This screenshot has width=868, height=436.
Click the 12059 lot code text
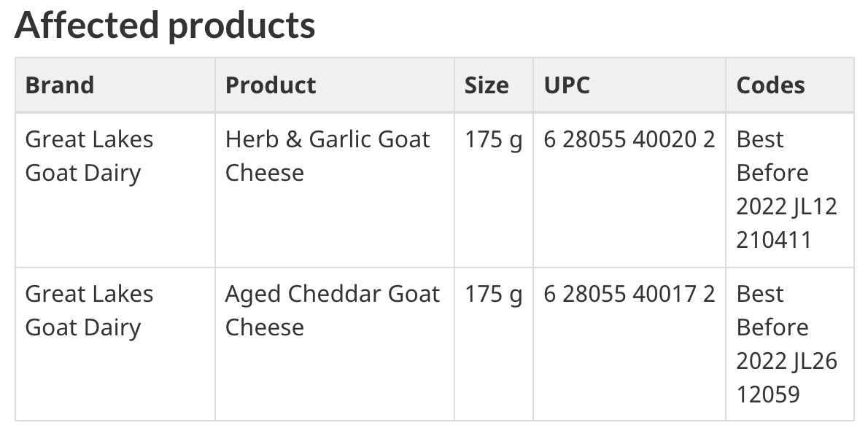pos(768,394)
